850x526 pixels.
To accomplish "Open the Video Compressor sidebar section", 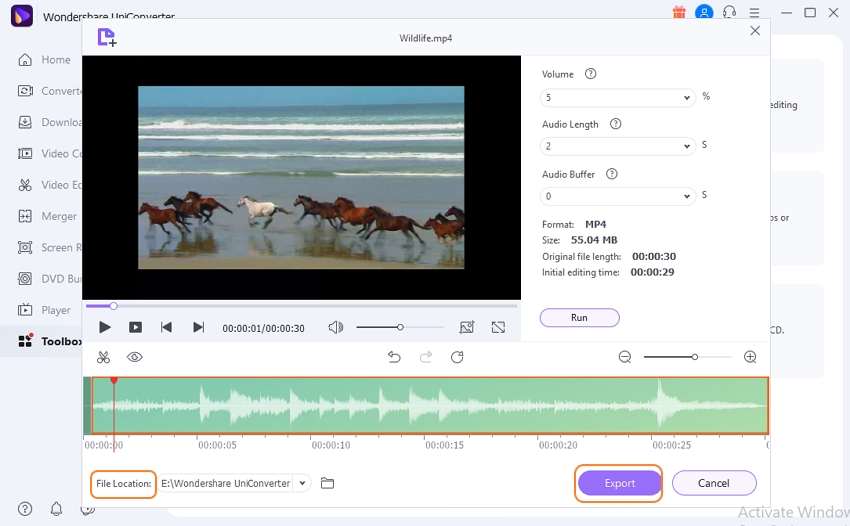I will coord(49,153).
